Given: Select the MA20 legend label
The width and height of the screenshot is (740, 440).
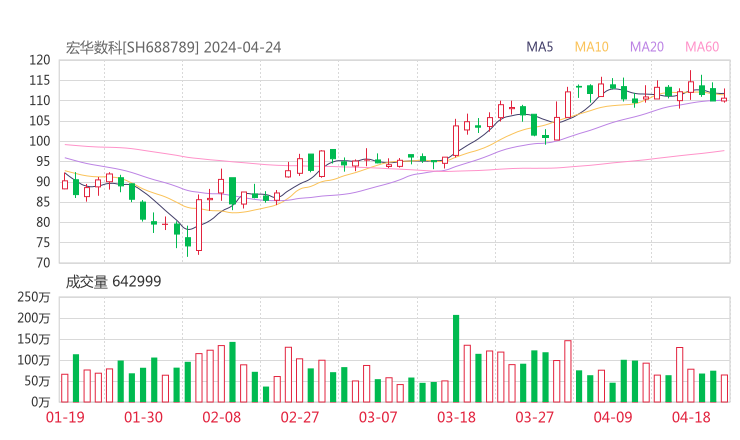Looking at the screenshot, I should [647, 47].
